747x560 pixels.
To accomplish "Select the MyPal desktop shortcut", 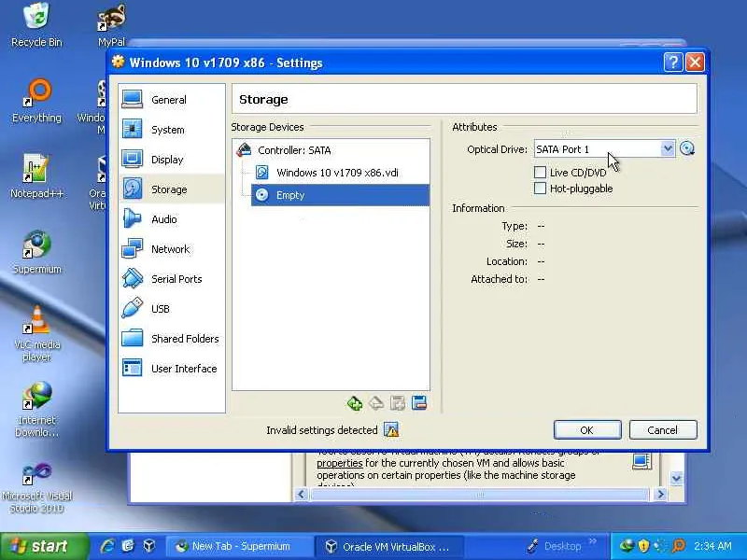I will (111, 25).
